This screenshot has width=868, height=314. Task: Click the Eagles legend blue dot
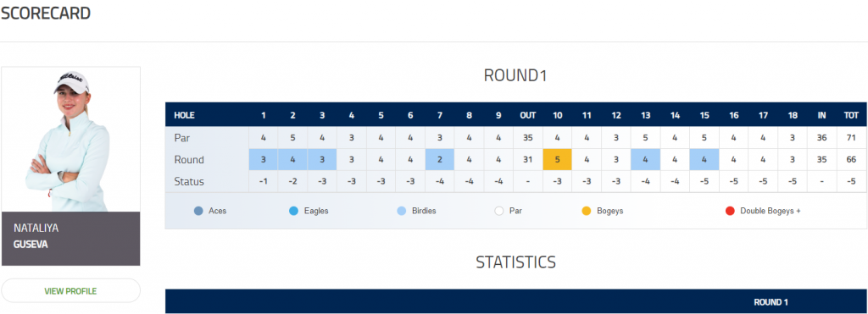pos(294,211)
